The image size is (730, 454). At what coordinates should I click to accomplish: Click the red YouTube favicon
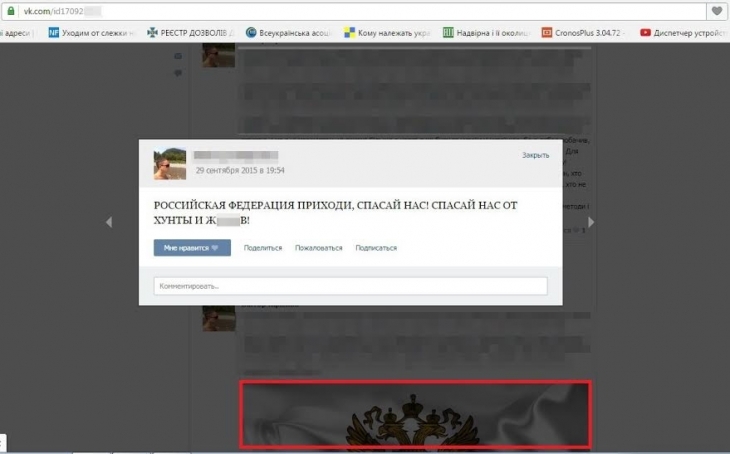(x=645, y=33)
